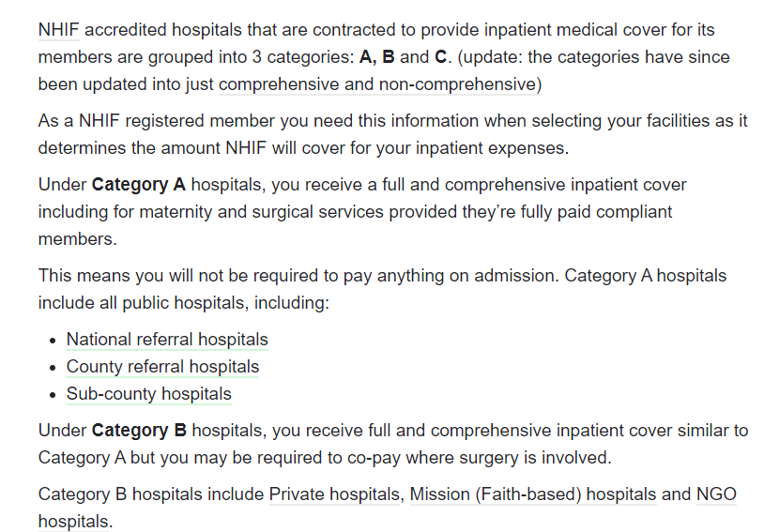764x532 pixels.
Task: Click the bold 'Category B' heading text
Action: (139, 431)
